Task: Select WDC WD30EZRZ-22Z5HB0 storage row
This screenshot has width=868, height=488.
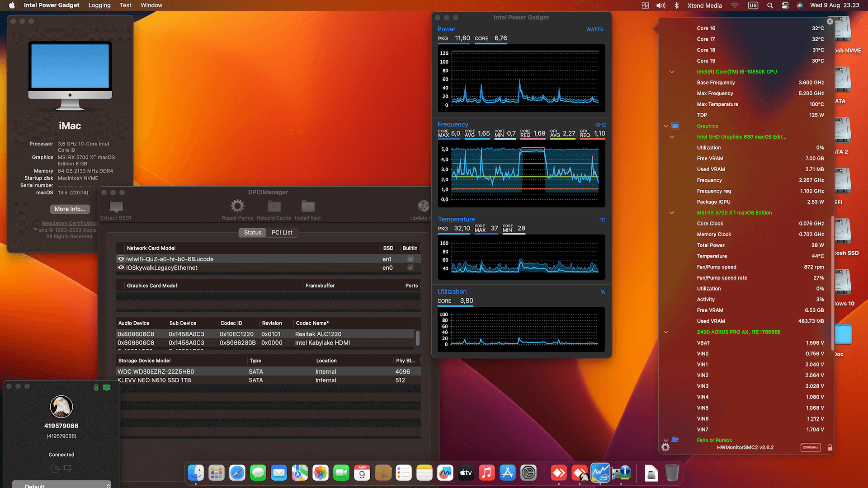Action: point(269,371)
